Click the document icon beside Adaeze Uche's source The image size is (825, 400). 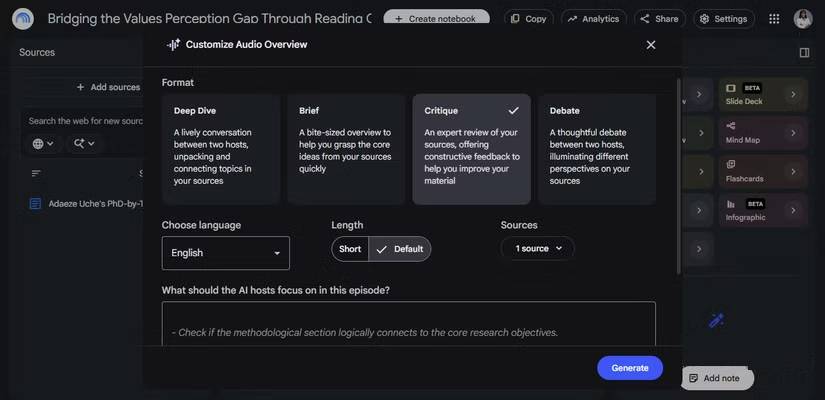(x=35, y=204)
